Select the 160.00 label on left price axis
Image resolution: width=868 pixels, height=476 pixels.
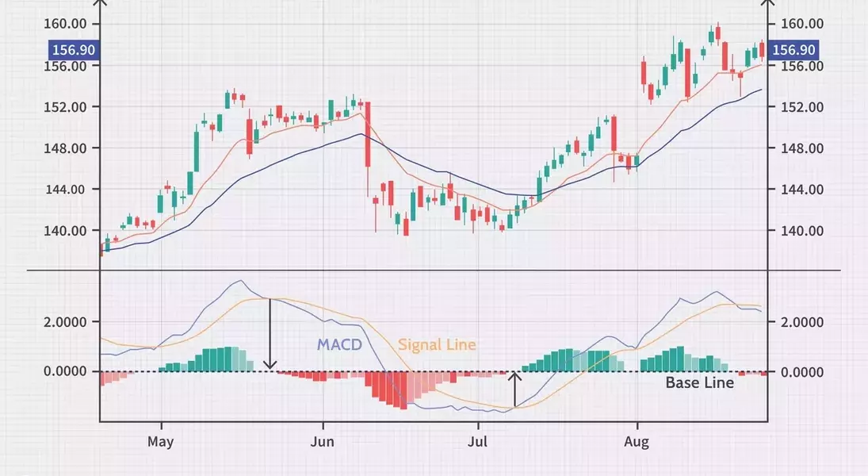[x=65, y=24]
